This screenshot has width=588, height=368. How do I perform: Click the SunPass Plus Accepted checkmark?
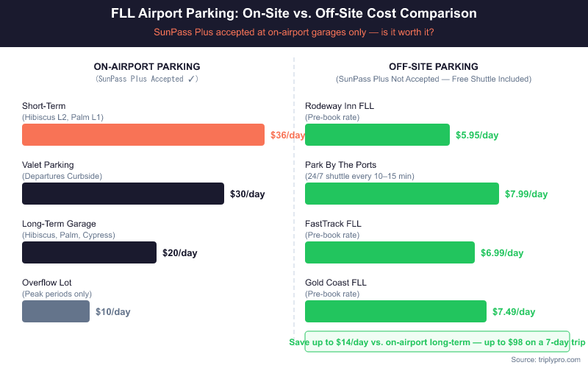(x=194, y=79)
